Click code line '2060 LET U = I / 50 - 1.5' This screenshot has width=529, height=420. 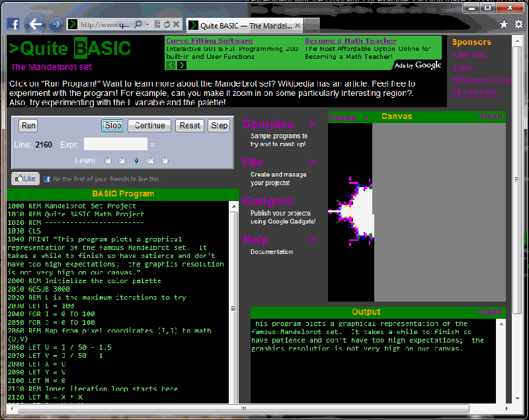coord(60,347)
